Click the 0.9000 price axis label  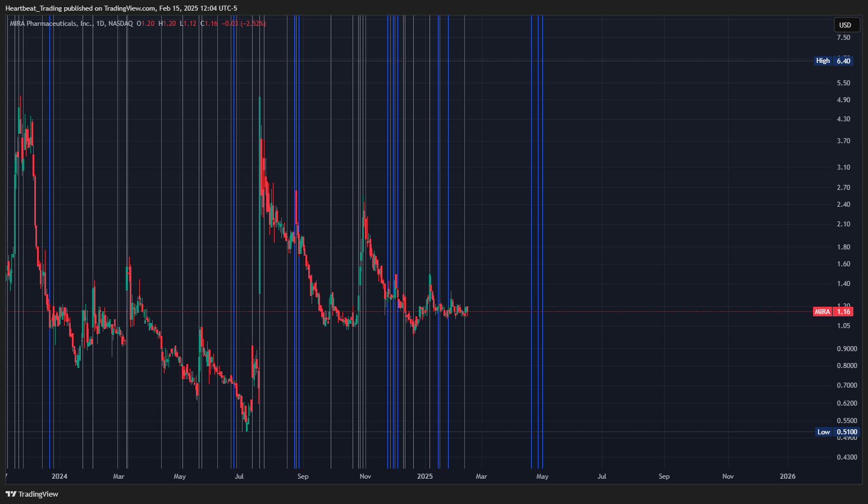pos(847,349)
